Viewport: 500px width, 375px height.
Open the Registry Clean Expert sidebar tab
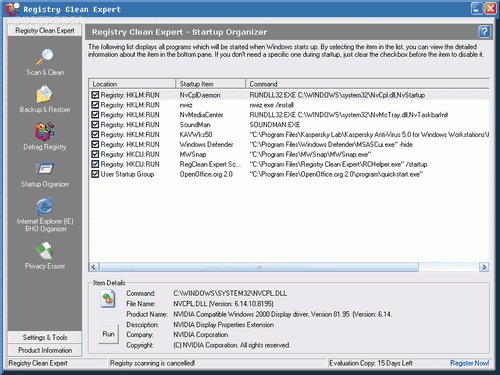click(45, 30)
